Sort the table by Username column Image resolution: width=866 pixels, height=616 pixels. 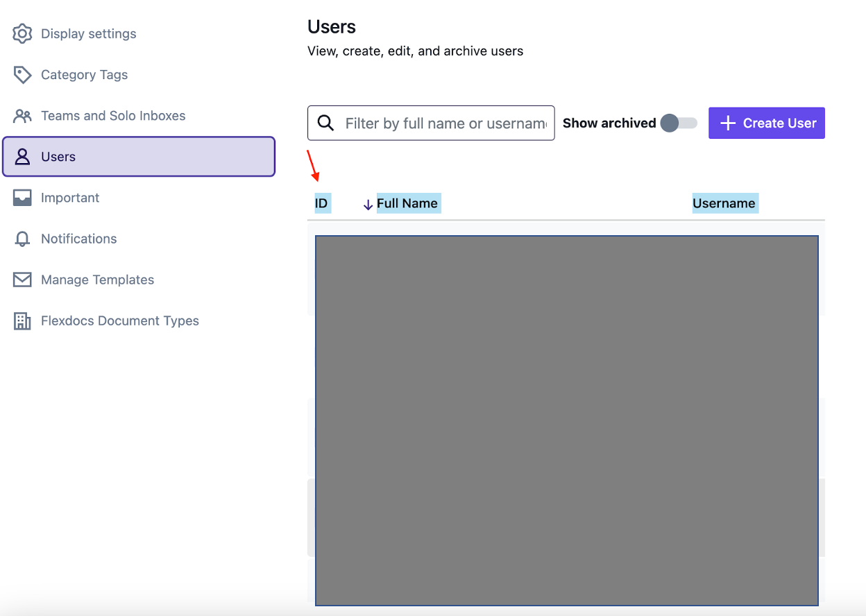coord(724,203)
